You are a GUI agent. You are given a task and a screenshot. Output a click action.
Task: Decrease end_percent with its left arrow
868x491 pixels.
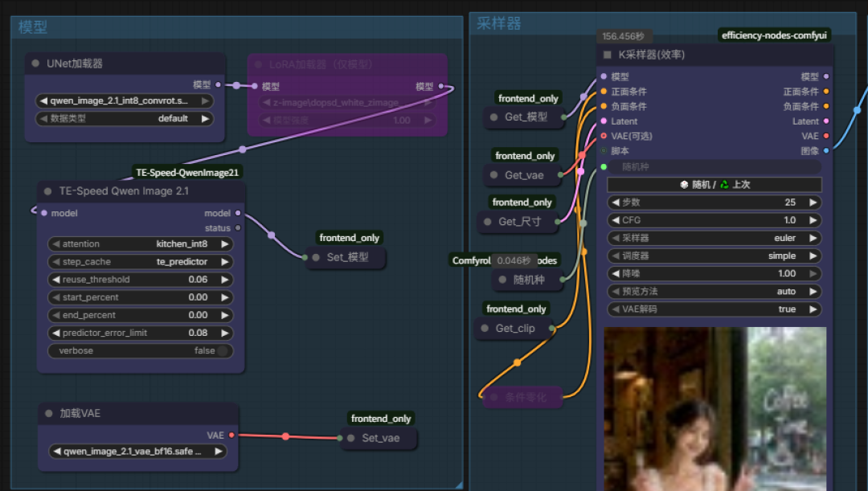point(56,315)
